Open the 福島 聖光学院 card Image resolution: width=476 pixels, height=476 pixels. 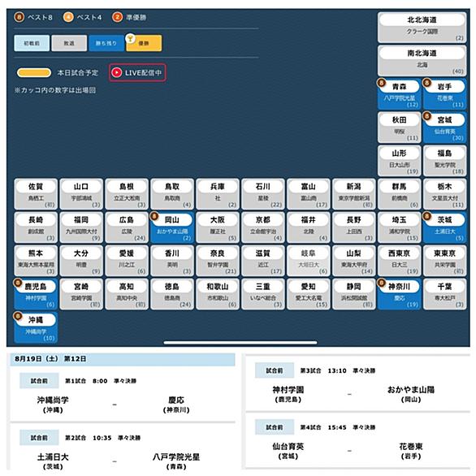445,161
